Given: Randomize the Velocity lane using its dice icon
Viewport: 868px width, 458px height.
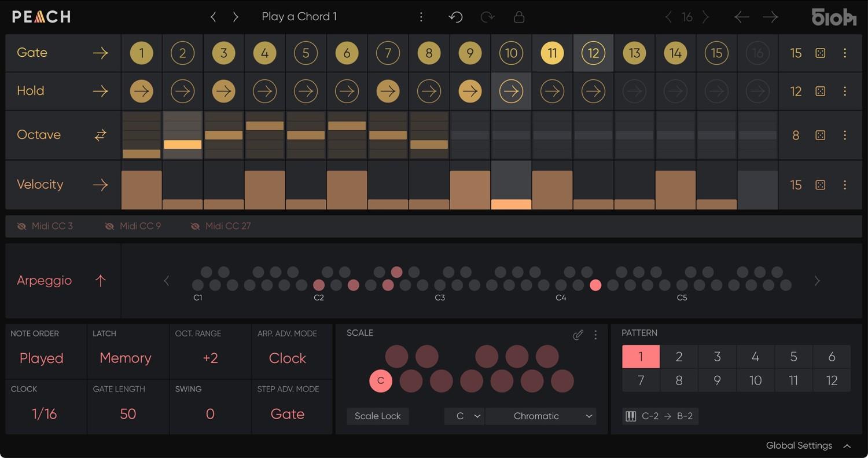Looking at the screenshot, I should pos(820,185).
